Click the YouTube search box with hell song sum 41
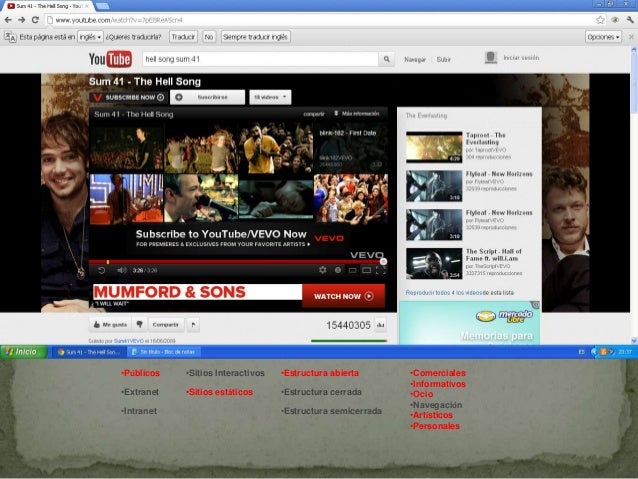The height and width of the screenshot is (479, 638). (260, 59)
